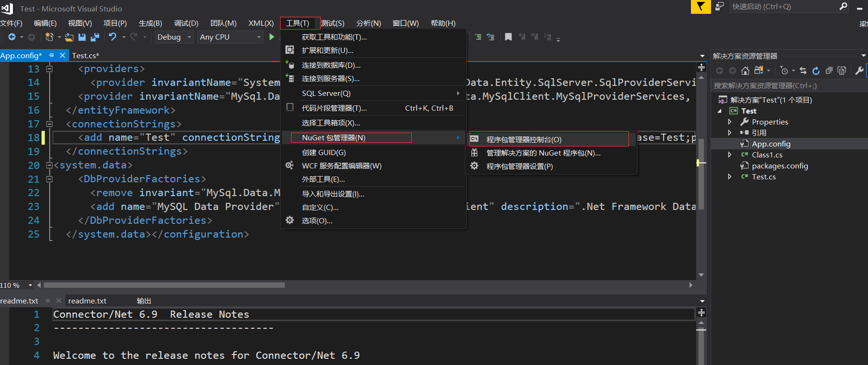Save the current file using the disk icon
This screenshot has height=365, width=868.
82,37
